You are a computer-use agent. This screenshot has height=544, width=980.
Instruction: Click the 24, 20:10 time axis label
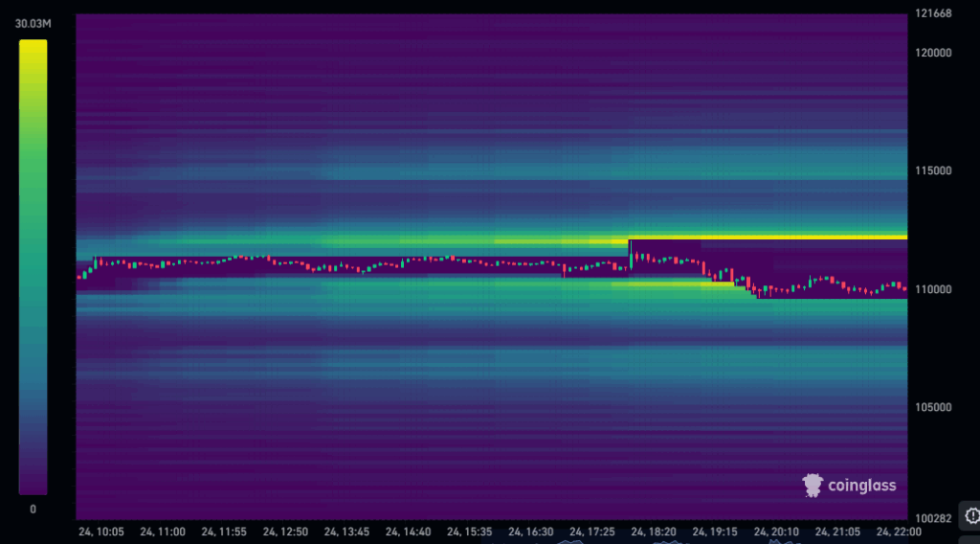pos(777,531)
